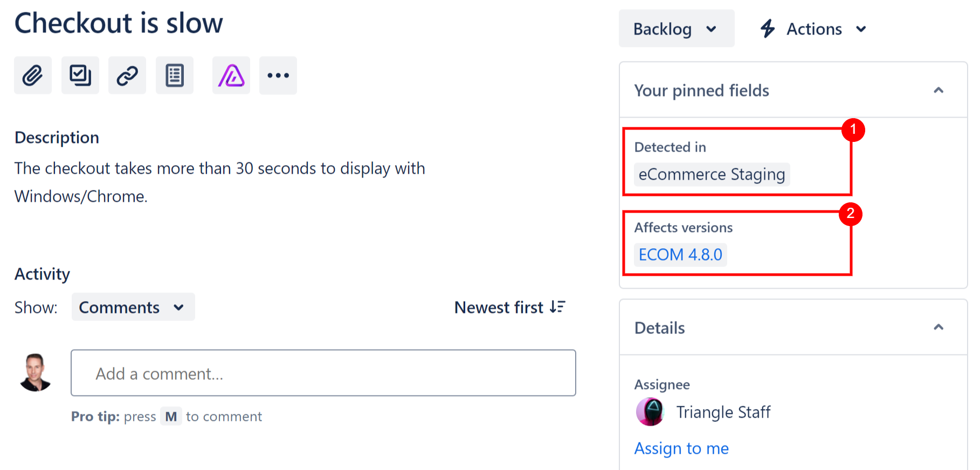Click the Checkout is slow title
The width and height of the screenshot is (980, 470).
coord(119,24)
